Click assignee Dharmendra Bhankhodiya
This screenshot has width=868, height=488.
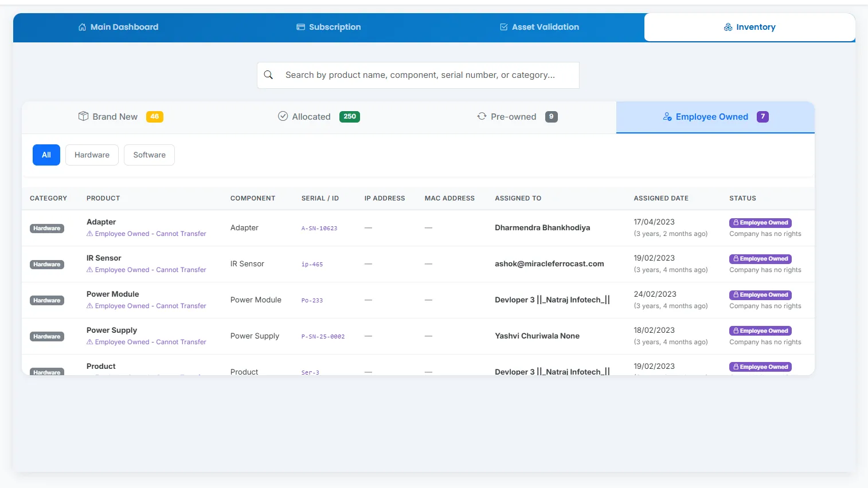(x=542, y=228)
